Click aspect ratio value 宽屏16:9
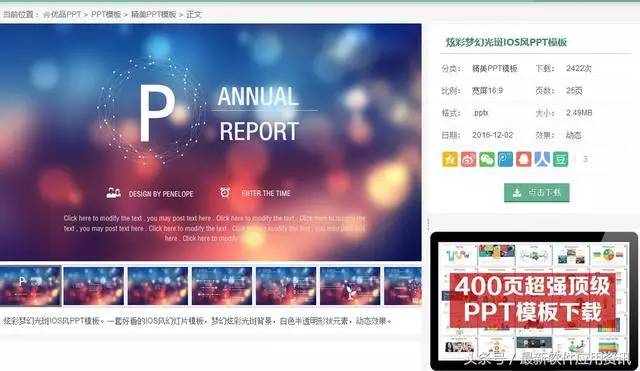Screen dimensions: 640x371 tap(487, 91)
